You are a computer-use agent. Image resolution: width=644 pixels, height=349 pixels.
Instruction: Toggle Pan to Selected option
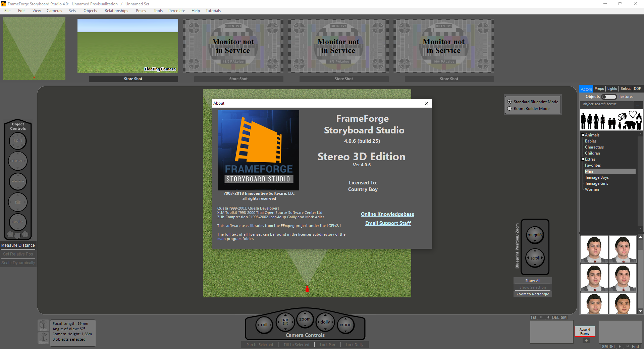coord(260,345)
